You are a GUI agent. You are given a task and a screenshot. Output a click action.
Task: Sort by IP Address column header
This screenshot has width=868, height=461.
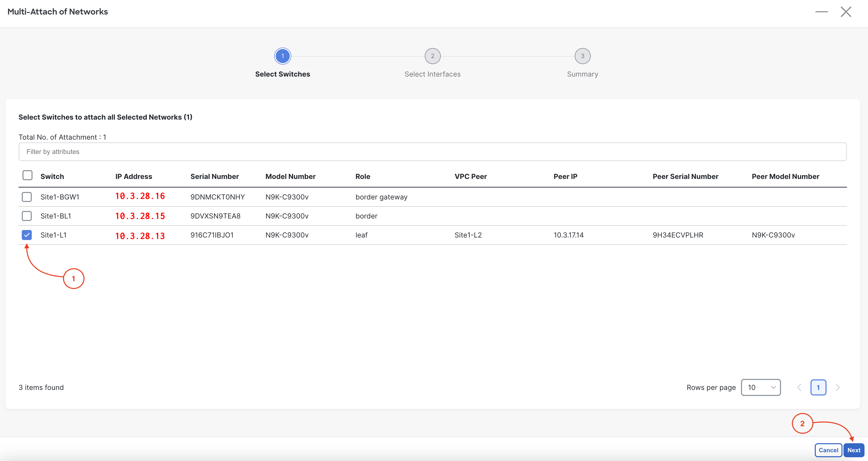(x=133, y=176)
